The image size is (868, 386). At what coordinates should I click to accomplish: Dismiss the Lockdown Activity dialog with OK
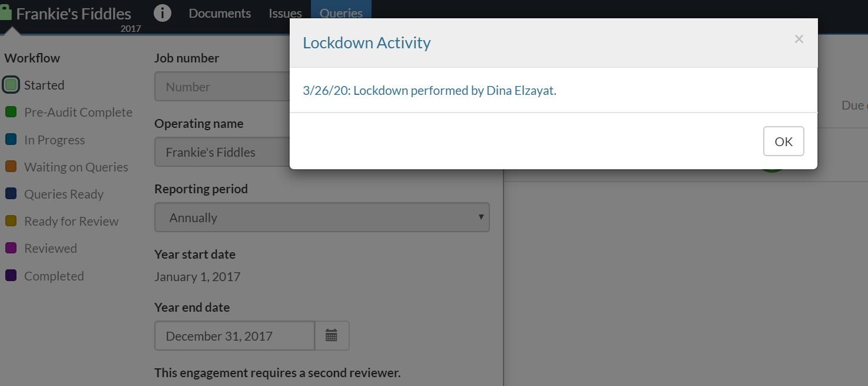tap(783, 141)
